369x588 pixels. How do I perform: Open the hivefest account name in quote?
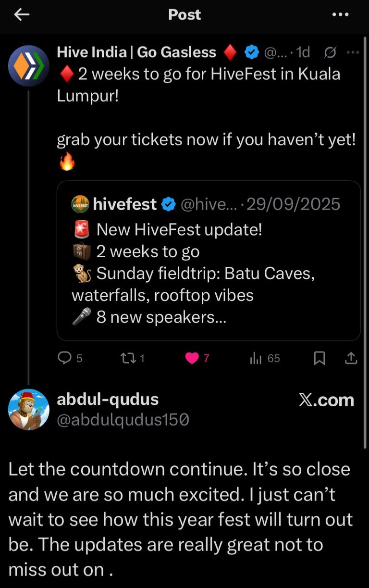[124, 204]
